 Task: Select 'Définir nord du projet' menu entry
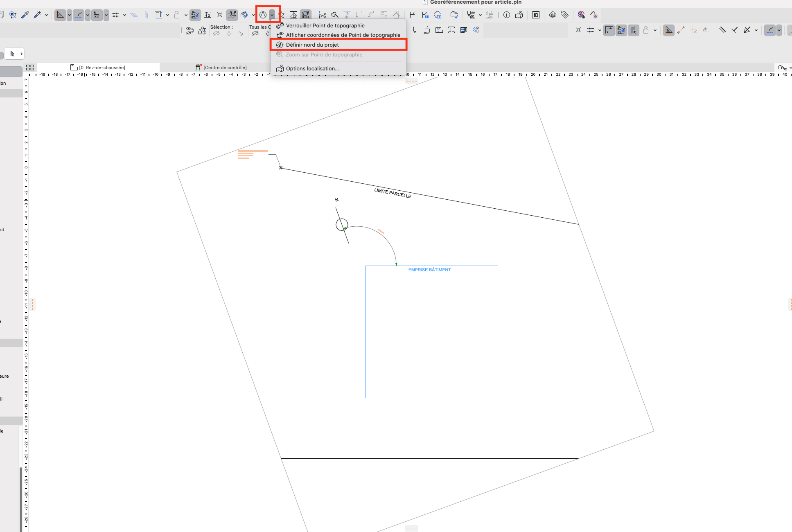tap(338, 45)
